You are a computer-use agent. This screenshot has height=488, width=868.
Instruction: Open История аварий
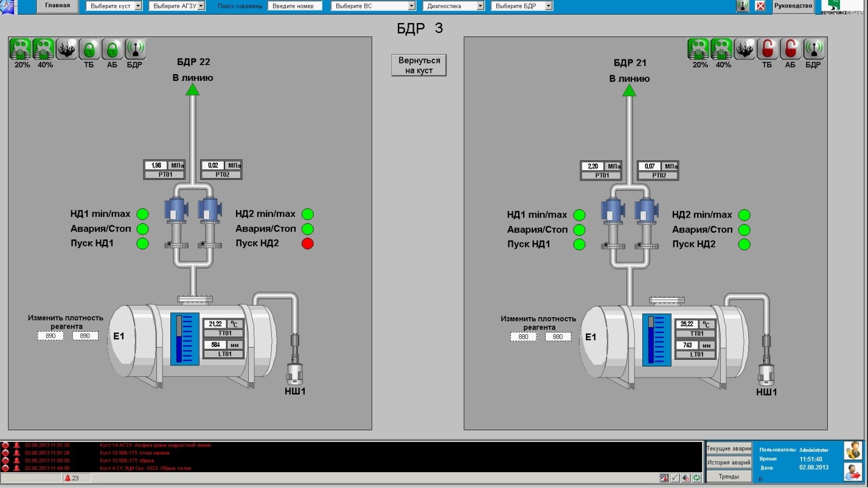[x=729, y=462]
